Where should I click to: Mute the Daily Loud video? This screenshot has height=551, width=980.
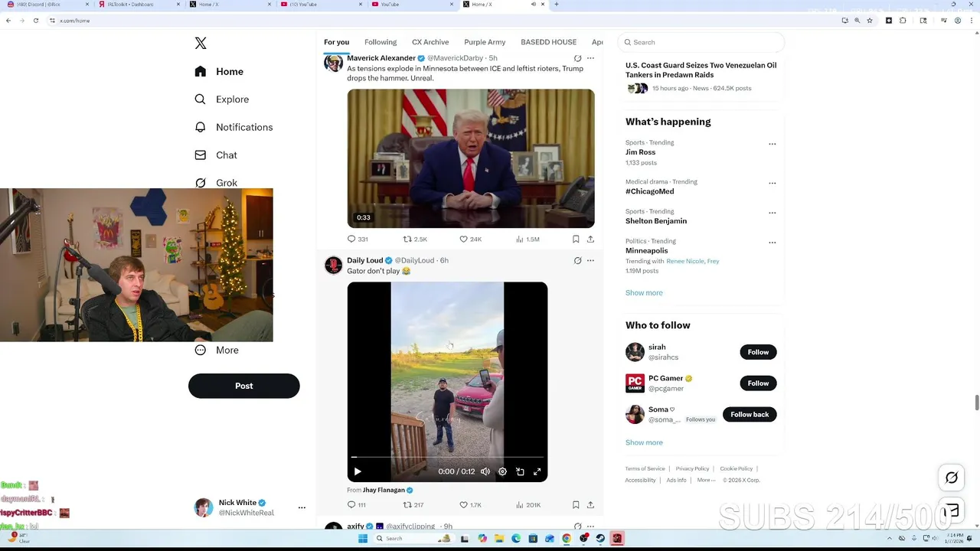pyautogui.click(x=485, y=471)
